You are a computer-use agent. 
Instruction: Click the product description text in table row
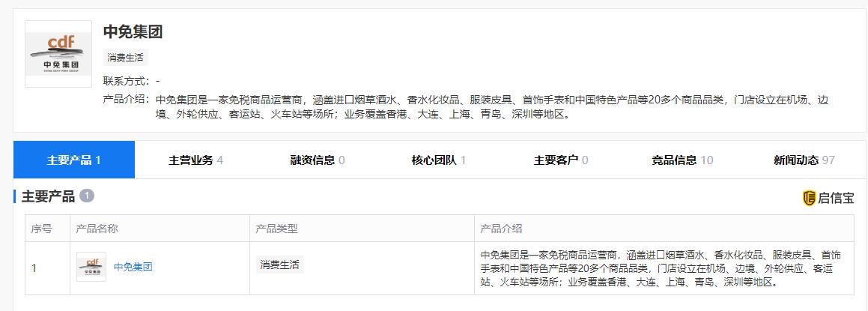point(661,268)
